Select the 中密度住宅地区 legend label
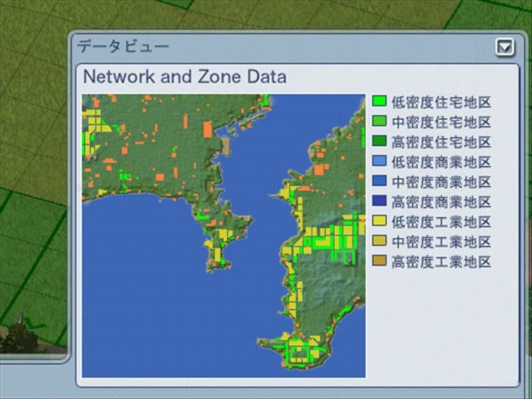This screenshot has height=399, width=532. [442, 122]
